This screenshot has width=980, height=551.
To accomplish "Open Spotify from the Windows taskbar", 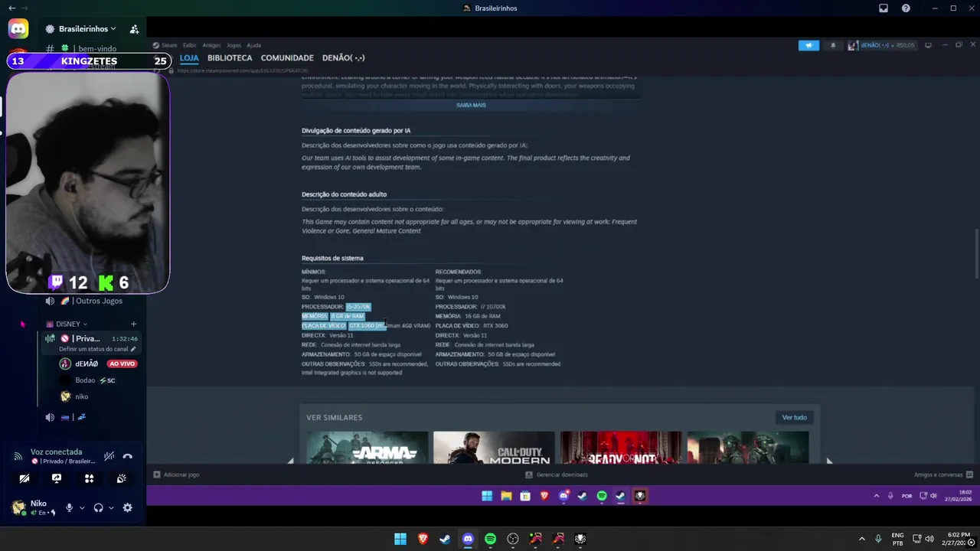I will pos(490,539).
